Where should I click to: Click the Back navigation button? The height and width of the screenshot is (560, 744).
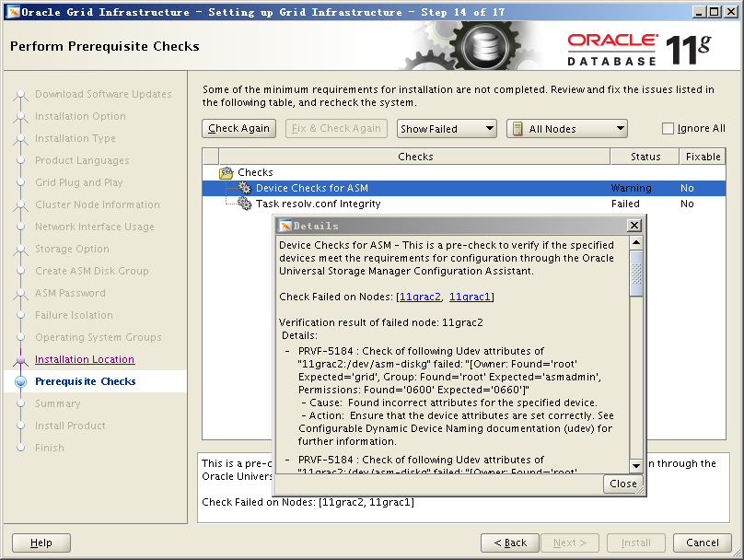click(x=509, y=542)
